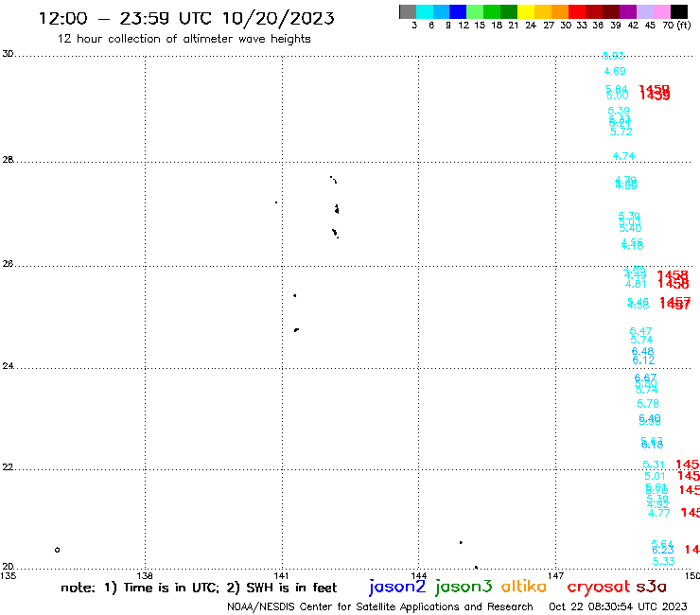
Task: Click the subtitle '12 hour collection of altimeter wave heights'
Action: tap(184, 39)
